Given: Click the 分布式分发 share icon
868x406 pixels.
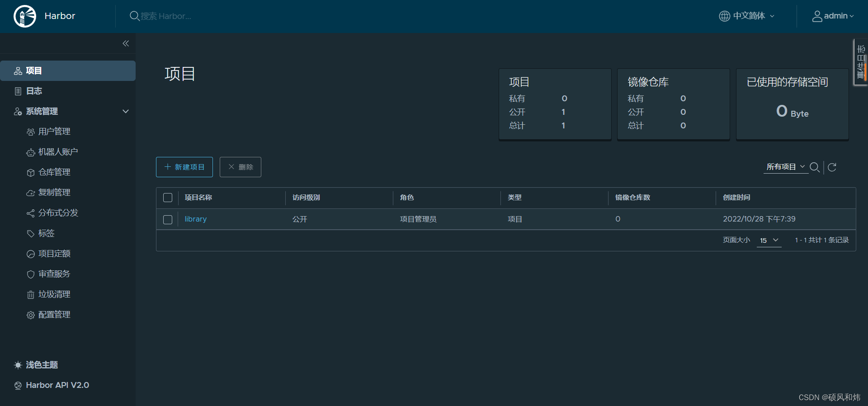Looking at the screenshot, I should click(x=30, y=213).
